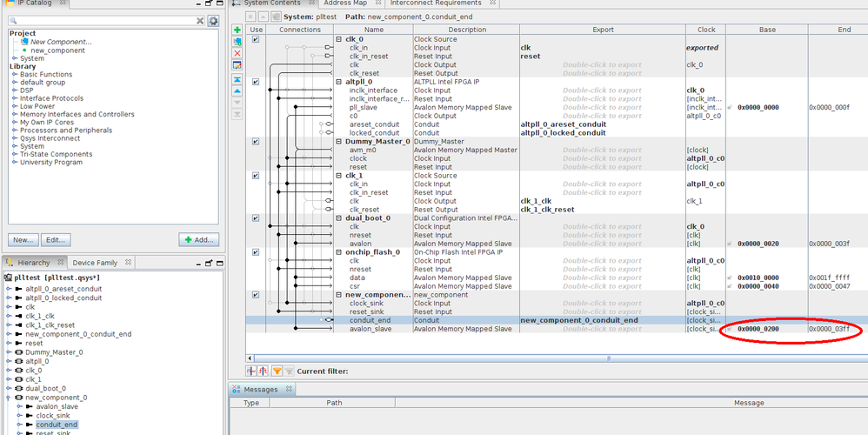Screen dimensions: 868x435
Task: Open the Device Family tab
Action: coord(95,263)
